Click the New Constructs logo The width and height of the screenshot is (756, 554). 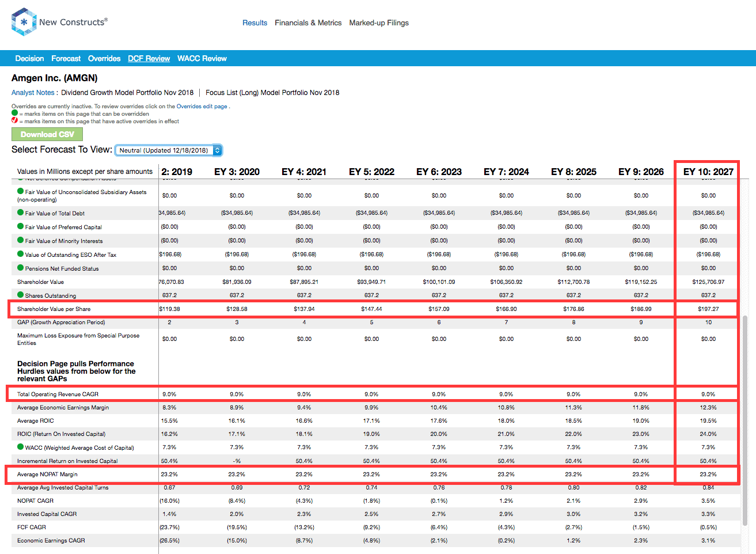click(59, 22)
